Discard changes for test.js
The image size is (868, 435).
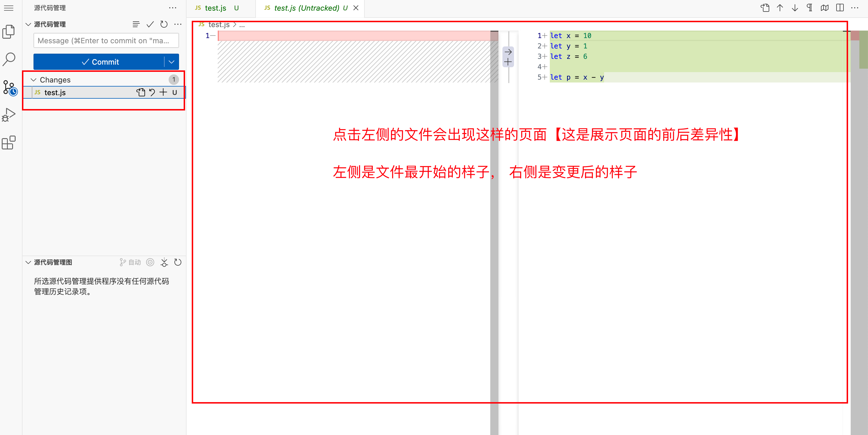click(152, 93)
